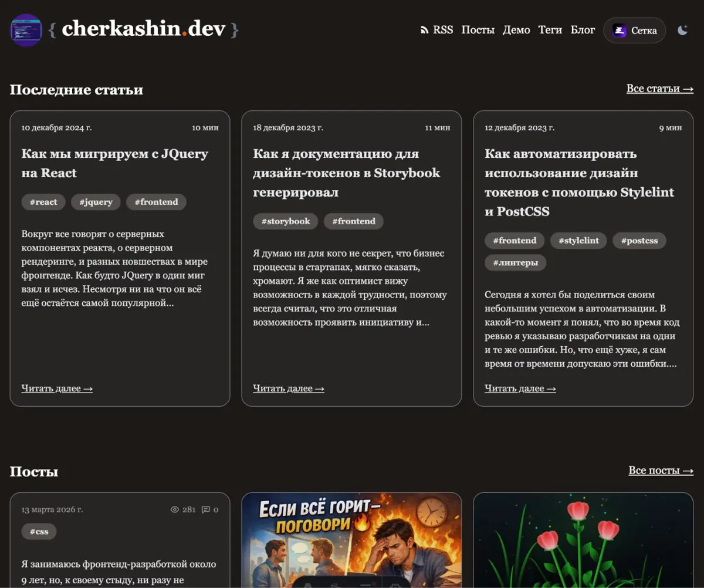The height and width of the screenshot is (588, 704).
Task: Open the Stylelint and PostCSS article title
Action: tap(579, 183)
